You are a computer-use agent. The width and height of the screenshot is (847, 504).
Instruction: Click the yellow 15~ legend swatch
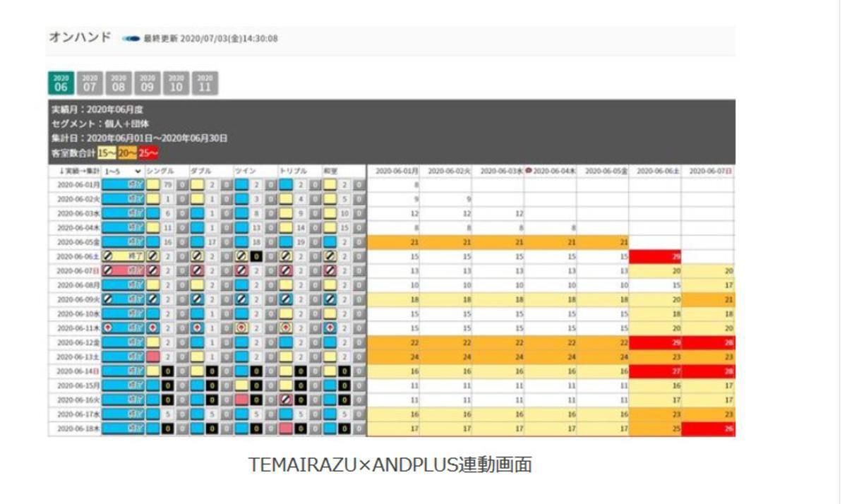pyautogui.click(x=107, y=152)
